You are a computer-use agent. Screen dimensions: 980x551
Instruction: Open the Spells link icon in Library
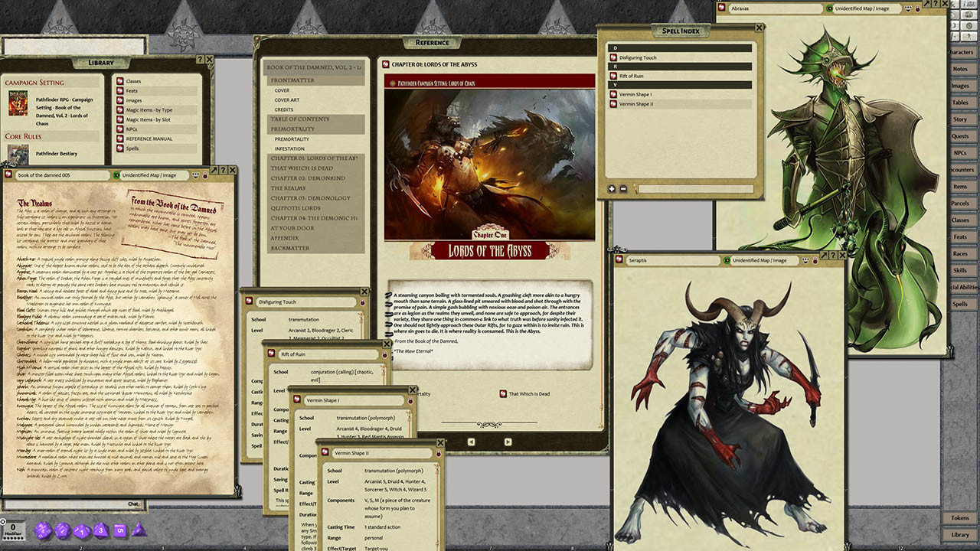[120, 148]
